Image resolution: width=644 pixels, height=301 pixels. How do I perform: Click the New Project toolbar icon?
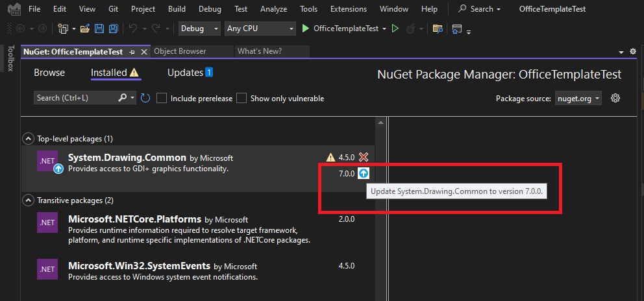(63, 29)
